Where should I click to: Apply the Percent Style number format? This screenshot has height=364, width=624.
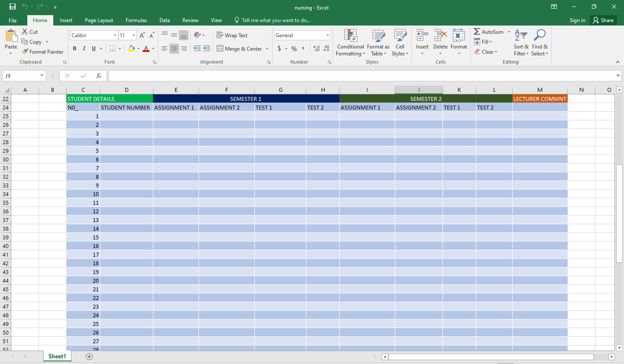point(293,48)
